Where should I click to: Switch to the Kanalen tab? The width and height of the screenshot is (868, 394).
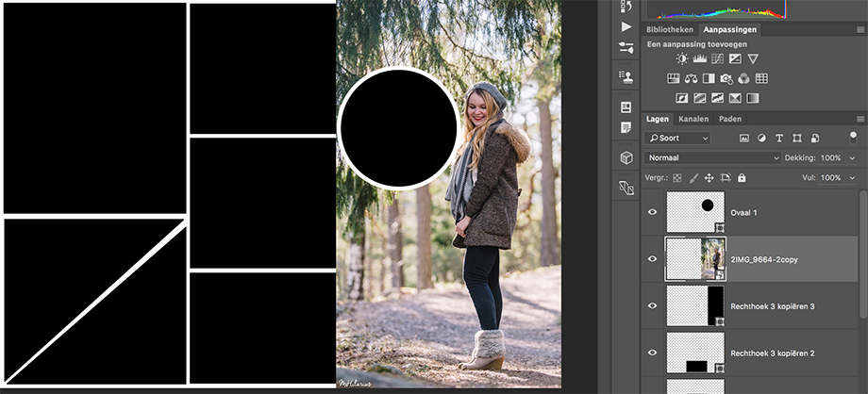[x=693, y=119]
